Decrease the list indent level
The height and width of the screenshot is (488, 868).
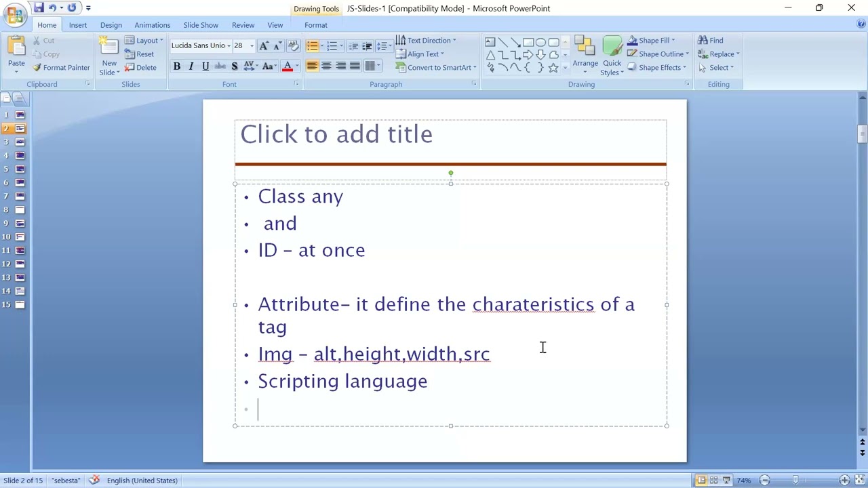click(353, 46)
